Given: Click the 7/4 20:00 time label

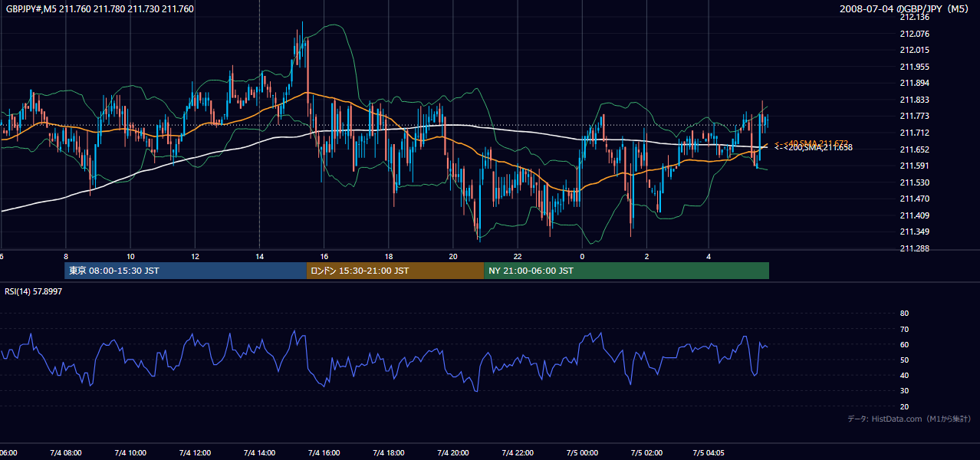Looking at the screenshot, I should [453, 453].
